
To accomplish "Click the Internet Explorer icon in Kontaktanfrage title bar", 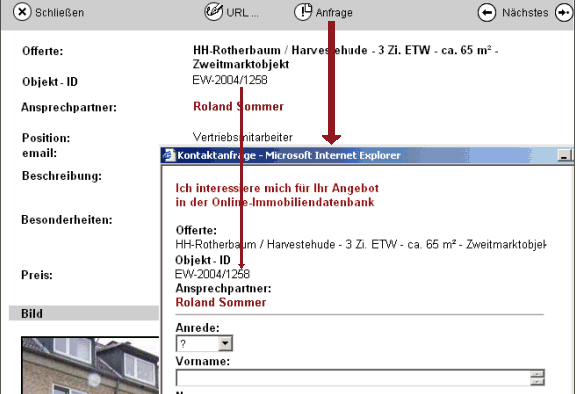I will click(169, 155).
